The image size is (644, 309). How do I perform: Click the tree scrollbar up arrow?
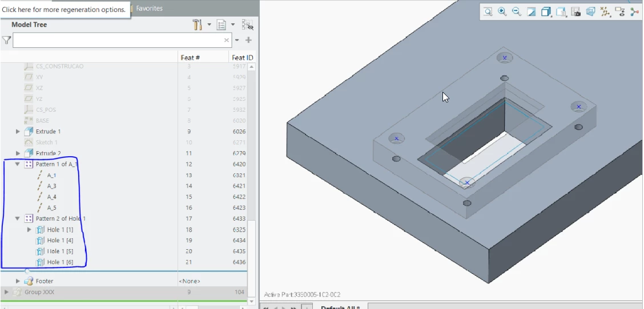251,67
